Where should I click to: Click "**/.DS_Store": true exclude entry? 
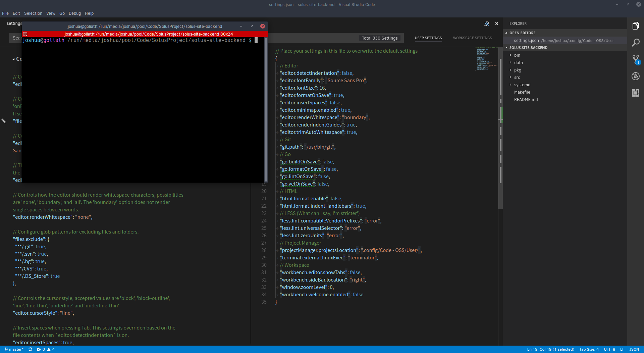37,276
